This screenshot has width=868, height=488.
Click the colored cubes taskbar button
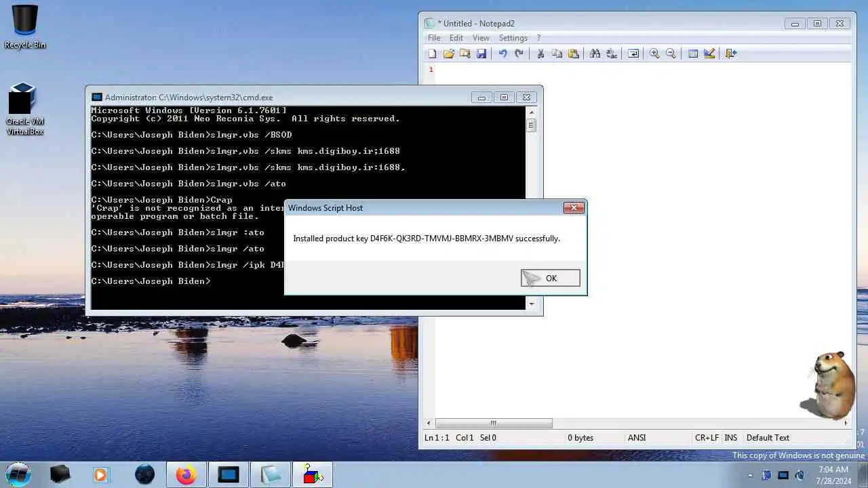click(x=313, y=474)
